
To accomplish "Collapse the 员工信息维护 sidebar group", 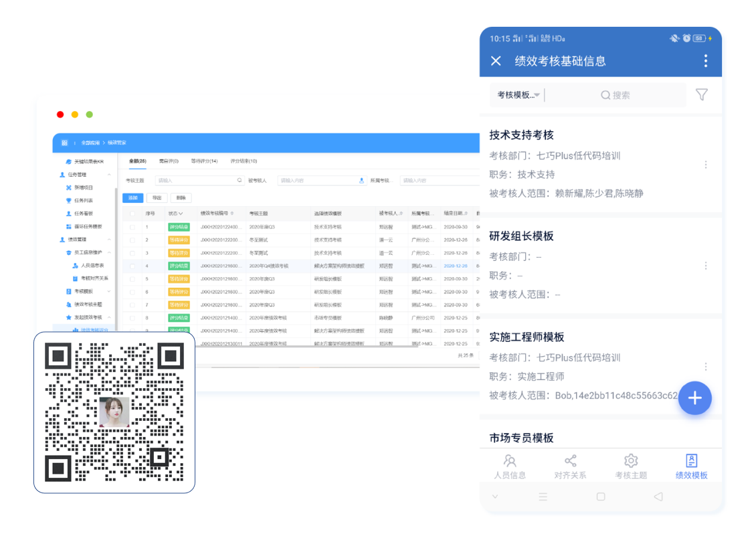I will pyautogui.click(x=110, y=253).
